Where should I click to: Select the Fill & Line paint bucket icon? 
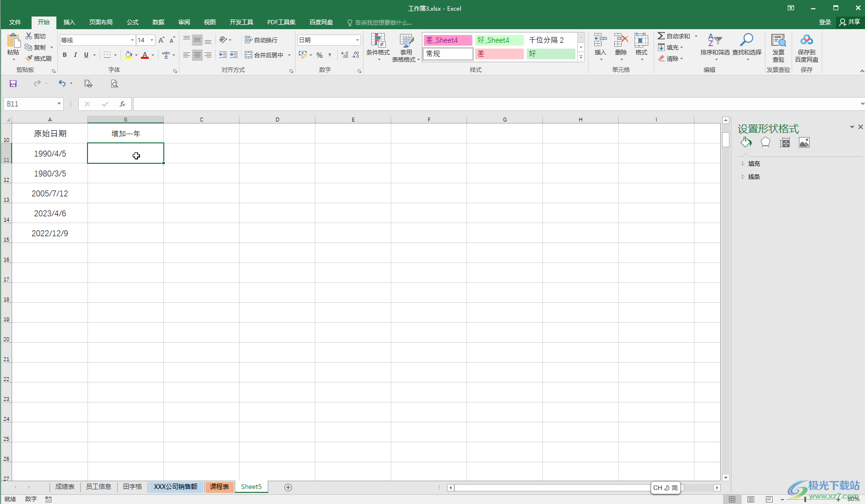[746, 142]
